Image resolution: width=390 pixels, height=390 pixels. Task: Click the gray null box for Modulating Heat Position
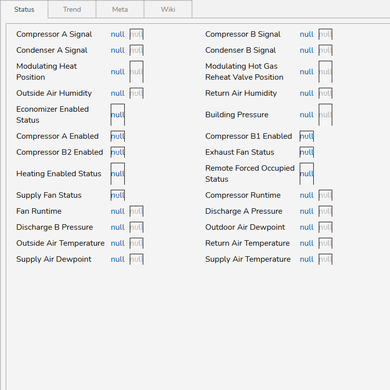pyautogui.click(x=136, y=72)
